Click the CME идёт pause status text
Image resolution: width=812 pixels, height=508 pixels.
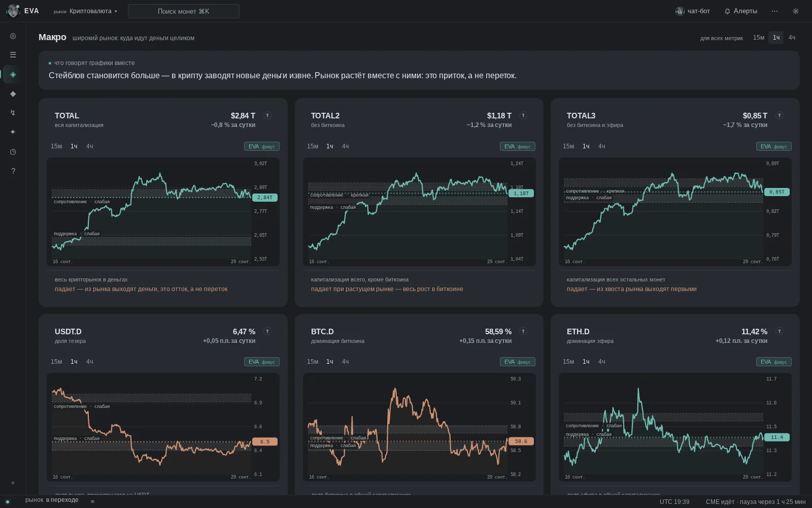pyautogui.click(x=755, y=502)
